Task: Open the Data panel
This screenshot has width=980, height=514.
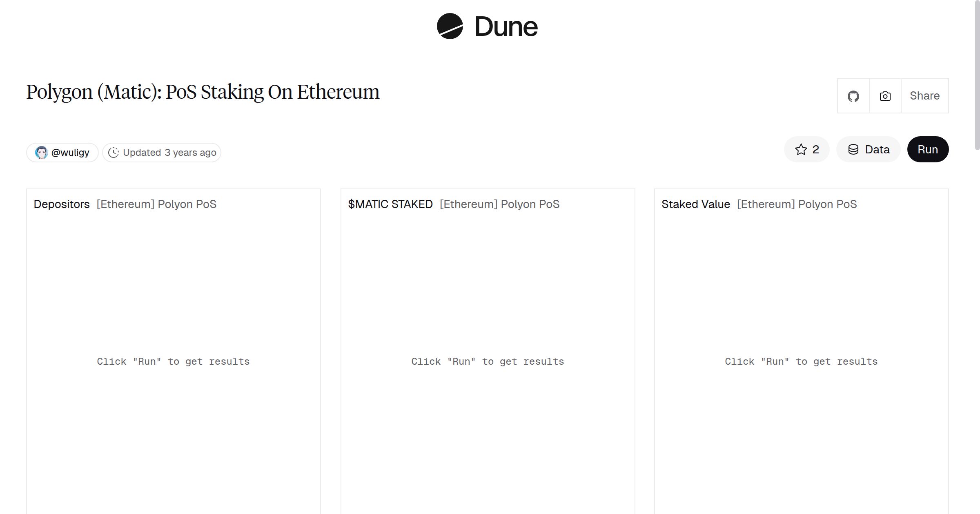Action: pyautogui.click(x=869, y=149)
